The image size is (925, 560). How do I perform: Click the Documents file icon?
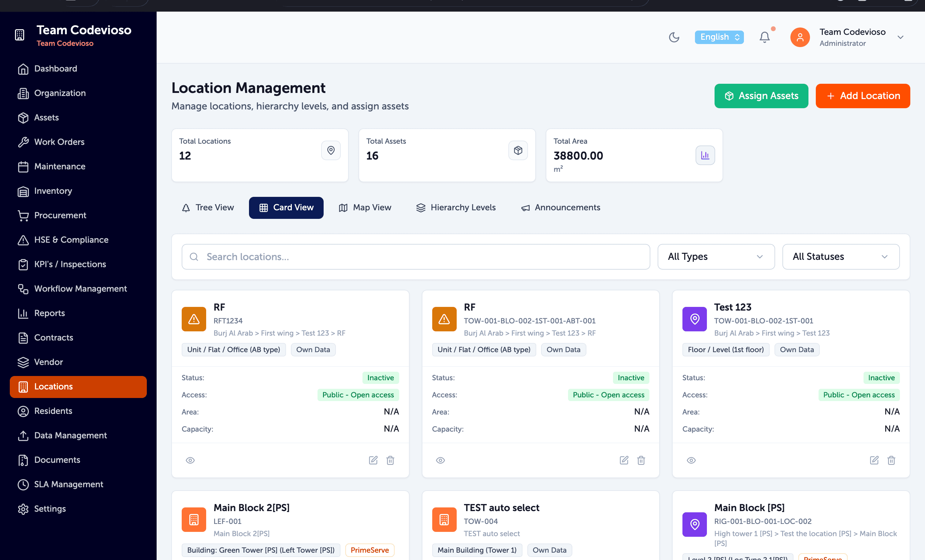[23, 460]
